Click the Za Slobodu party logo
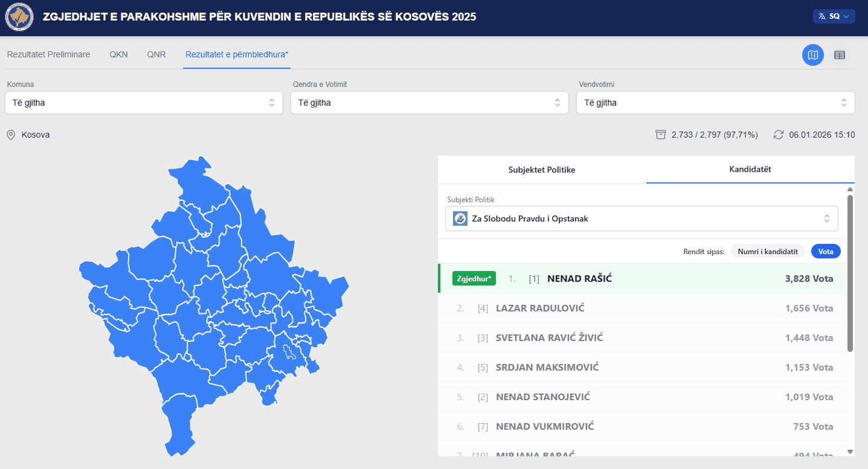This screenshot has width=868, height=469. (x=460, y=219)
